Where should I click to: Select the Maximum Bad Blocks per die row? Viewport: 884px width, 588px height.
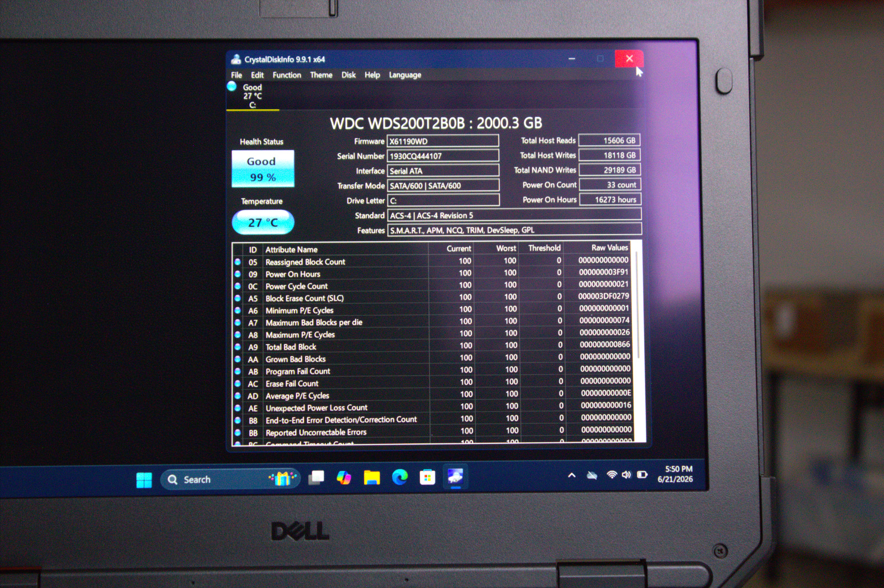click(x=433, y=322)
